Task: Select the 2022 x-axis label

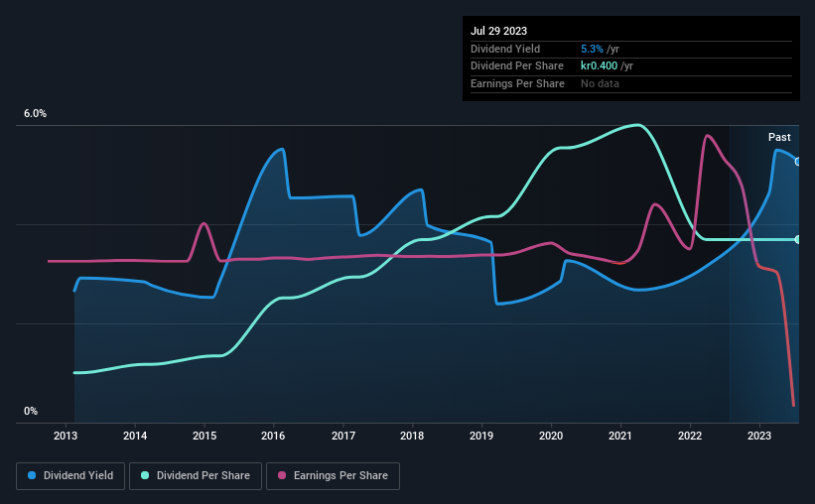Action: [x=690, y=436]
